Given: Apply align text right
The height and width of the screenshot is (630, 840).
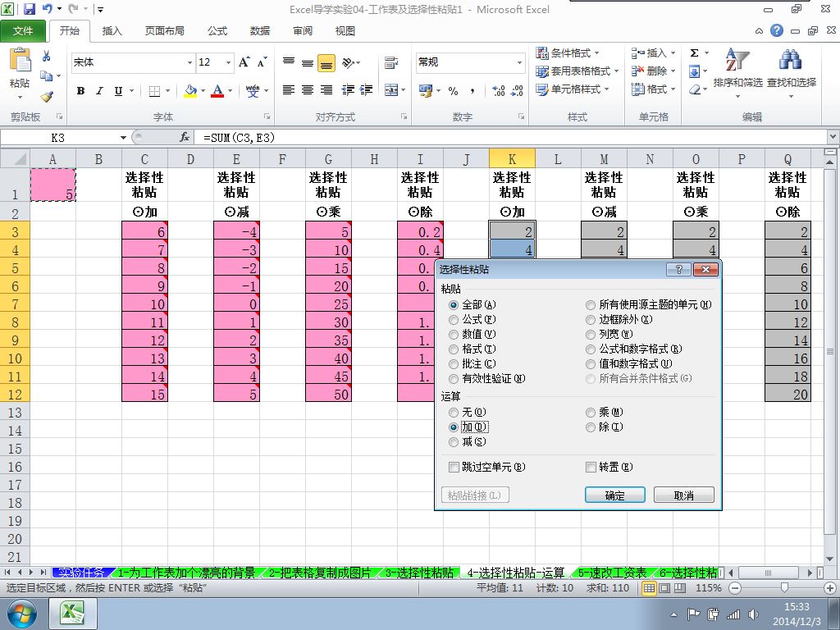Looking at the screenshot, I should point(326,90).
